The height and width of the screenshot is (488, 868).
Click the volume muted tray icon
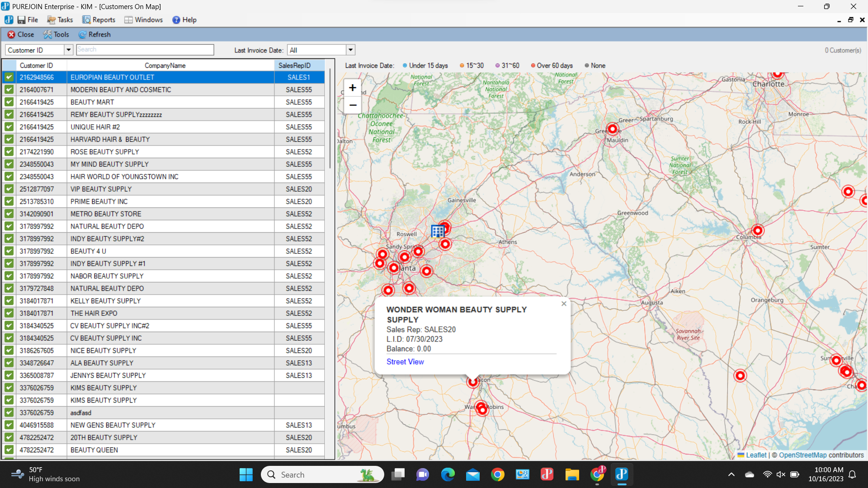(781, 474)
